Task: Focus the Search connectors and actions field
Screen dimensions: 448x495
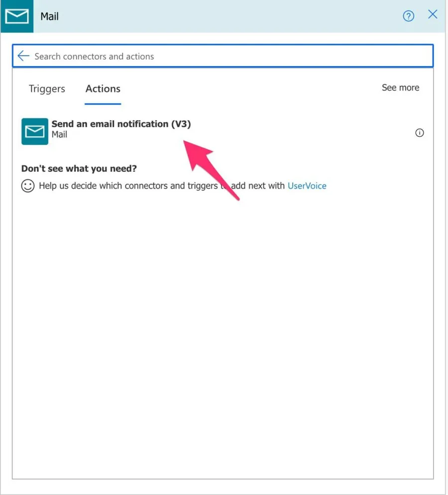Action: click(224, 56)
